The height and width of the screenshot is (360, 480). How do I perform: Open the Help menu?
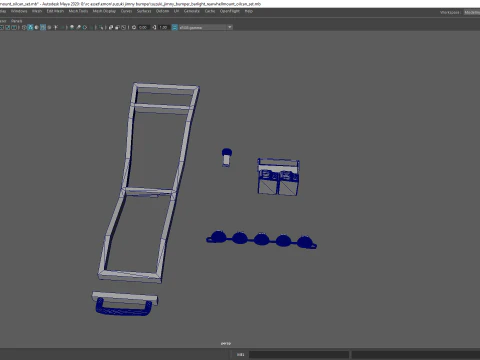tap(249, 11)
